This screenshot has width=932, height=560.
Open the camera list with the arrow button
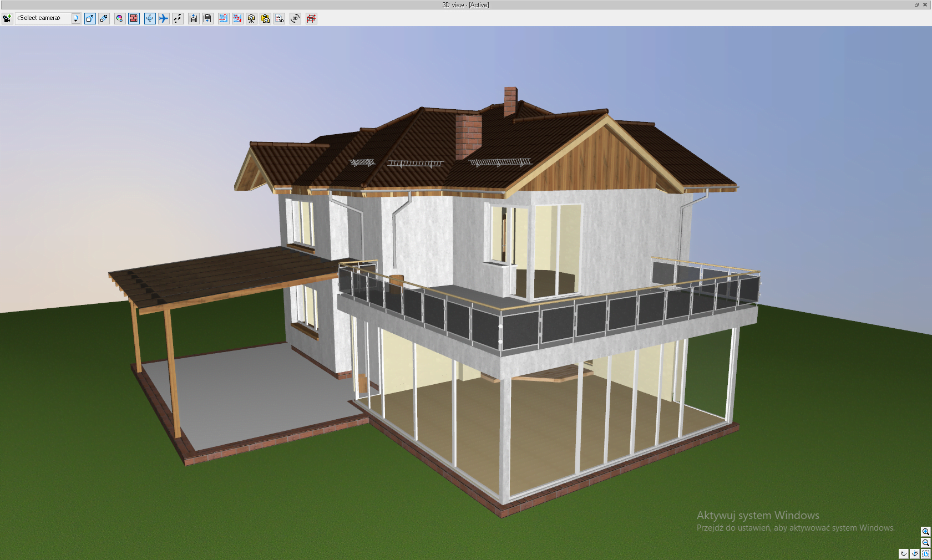click(x=75, y=18)
